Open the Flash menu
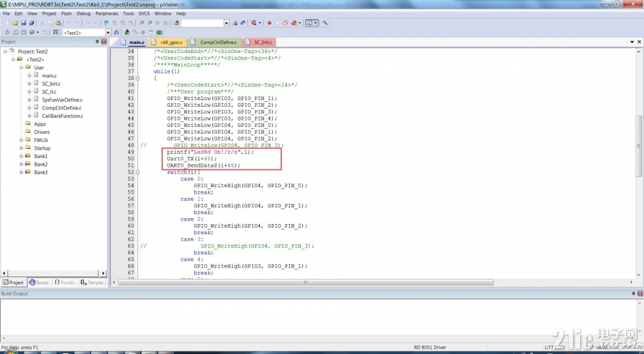The width and height of the screenshot is (644, 354). (x=66, y=14)
